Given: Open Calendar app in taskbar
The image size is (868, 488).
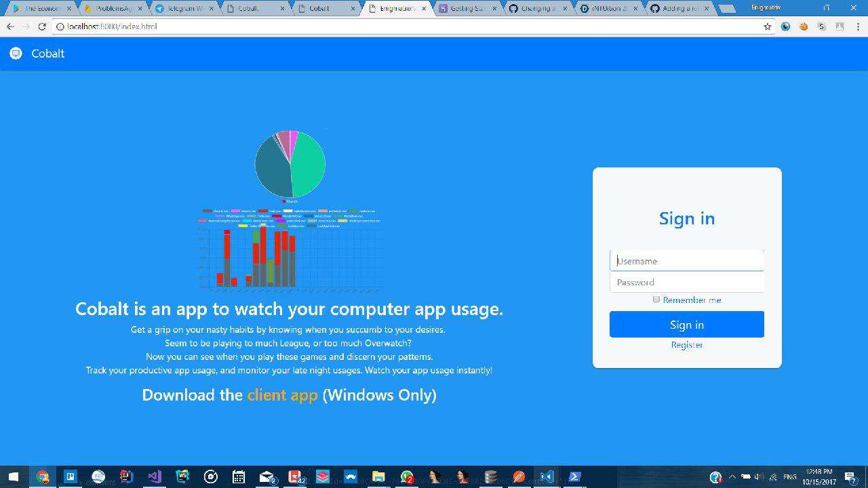Looking at the screenshot, I should click(x=239, y=477).
